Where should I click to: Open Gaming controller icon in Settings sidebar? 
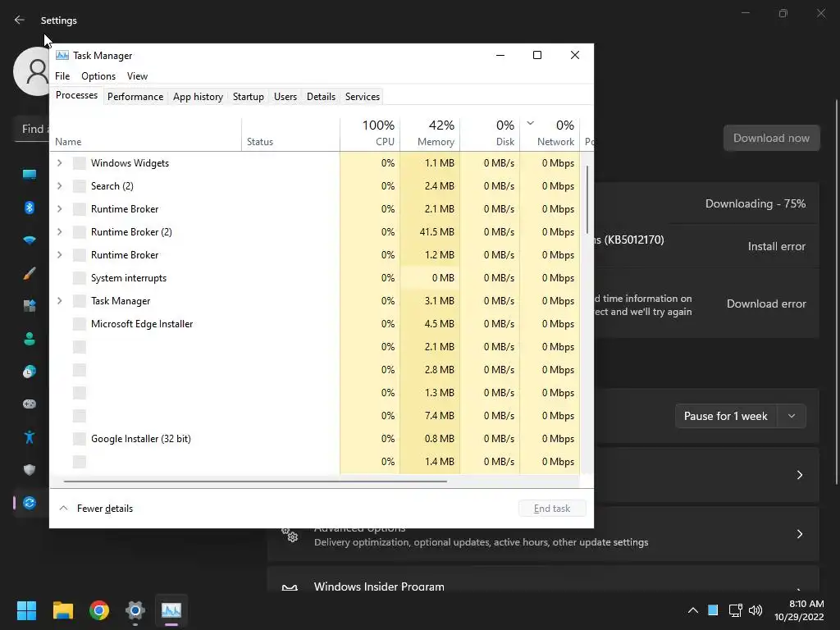(30, 404)
